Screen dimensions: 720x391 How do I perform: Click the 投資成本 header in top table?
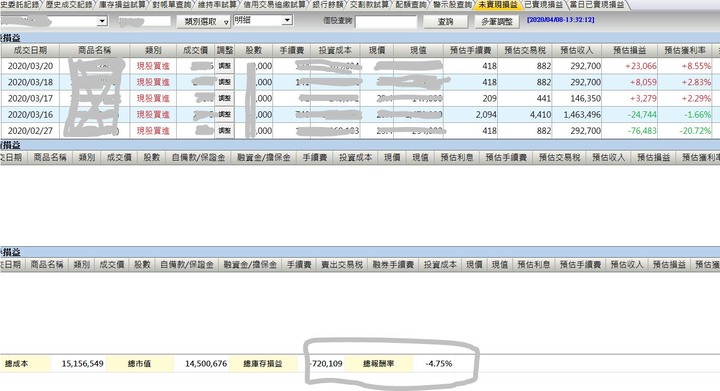(x=335, y=50)
